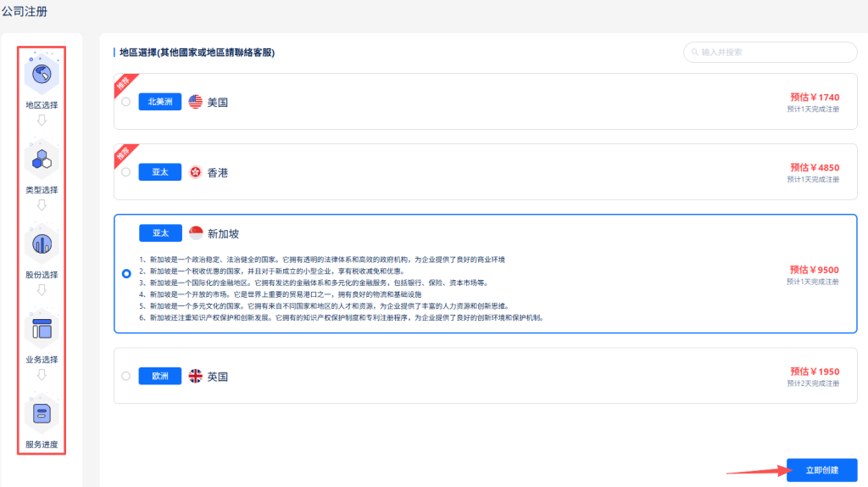Viewport: 868px width, 487px height.
Task: Click the 立即创建 button
Action: tap(822, 470)
